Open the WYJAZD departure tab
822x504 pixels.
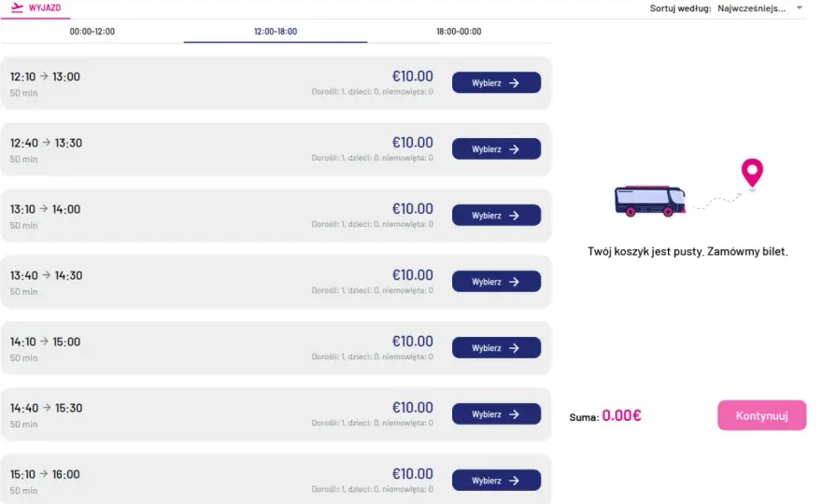pyautogui.click(x=35, y=8)
